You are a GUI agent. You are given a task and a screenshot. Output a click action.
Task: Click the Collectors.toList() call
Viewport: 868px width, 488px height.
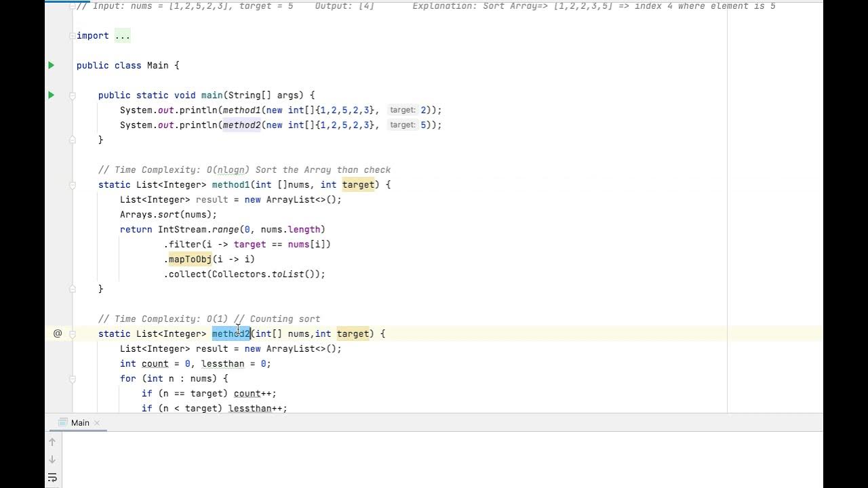coord(265,274)
